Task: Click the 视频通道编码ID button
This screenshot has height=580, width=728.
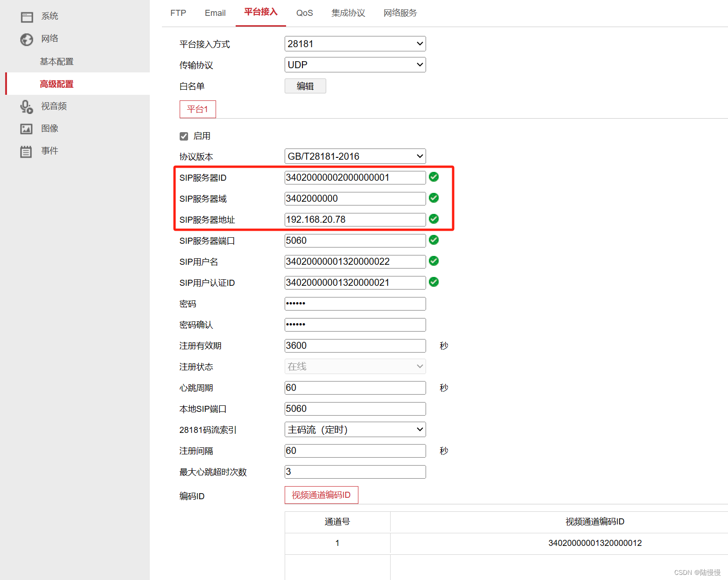Action: pyautogui.click(x=321, y=495)
